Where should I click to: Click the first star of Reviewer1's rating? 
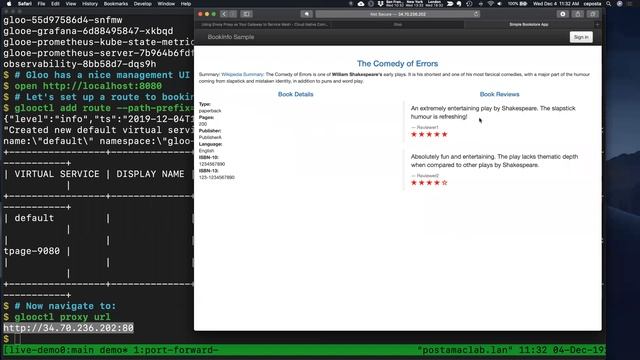coord(414,134)
